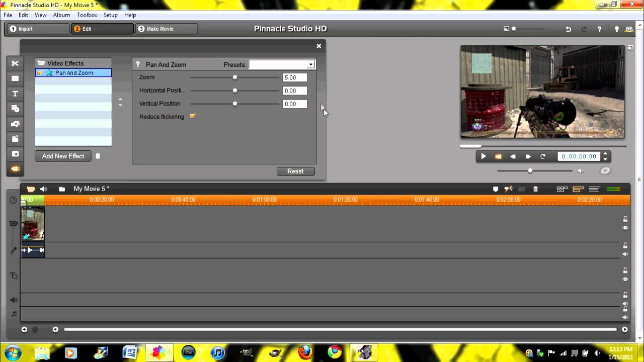Undo the last action

click(568, 29)
